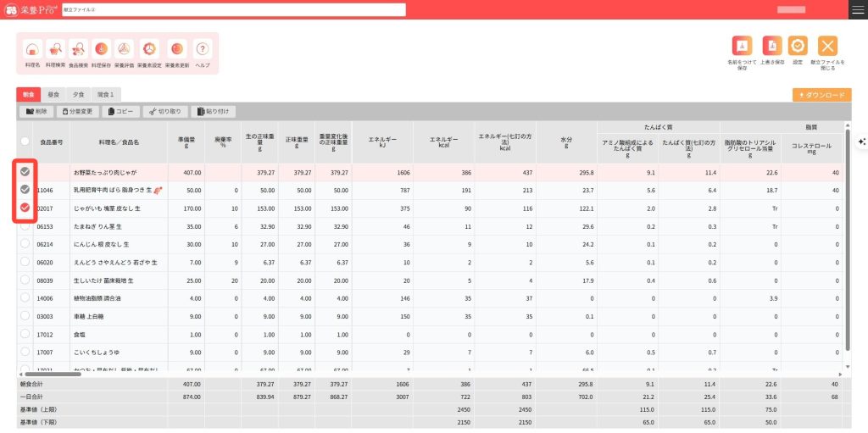The image size is (868, 433).
Task: Click the 栄養素更新 nutrient update icon
Action: [x=177, y=50]
